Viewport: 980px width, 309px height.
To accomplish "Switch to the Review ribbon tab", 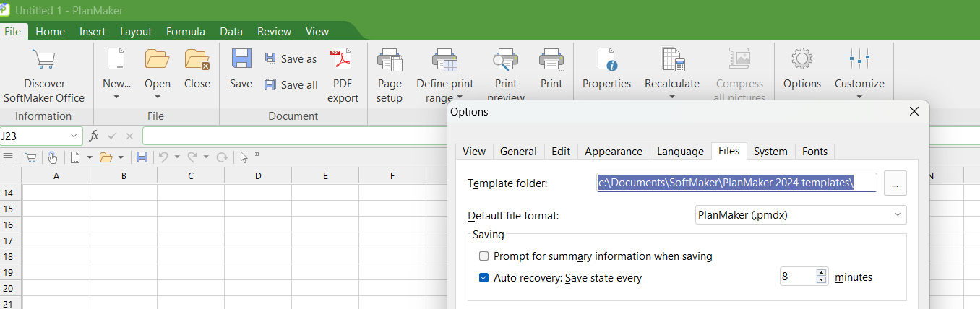I will click(274, 31).
